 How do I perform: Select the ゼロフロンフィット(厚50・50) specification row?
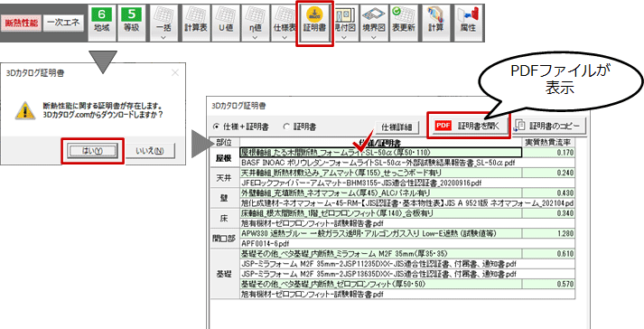click(381, 284)
